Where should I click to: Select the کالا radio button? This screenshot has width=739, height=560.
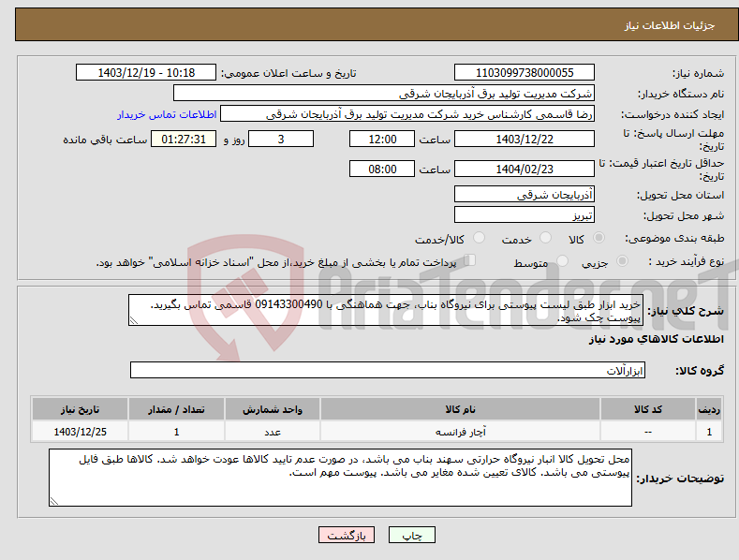pos(599,238)
